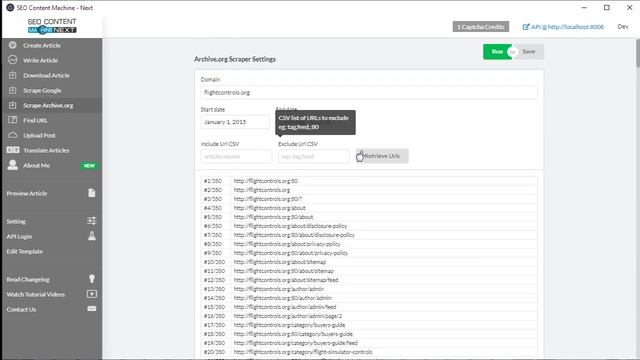Select URL row #4/350 about

370,208
